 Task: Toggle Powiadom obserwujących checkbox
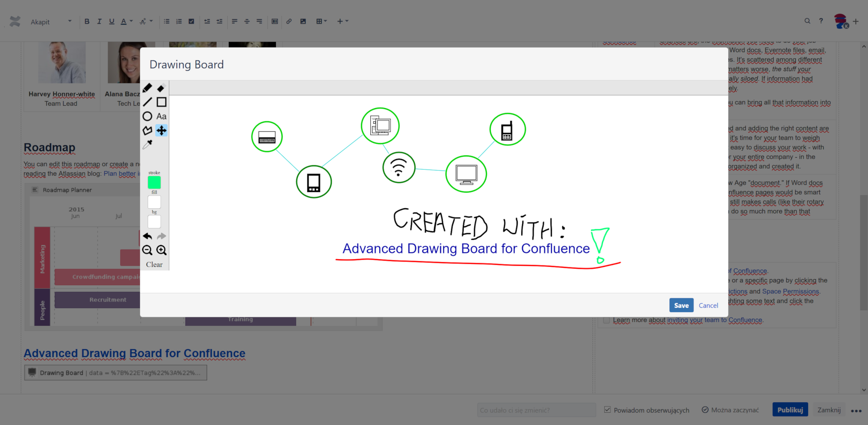tap(608, 410)
